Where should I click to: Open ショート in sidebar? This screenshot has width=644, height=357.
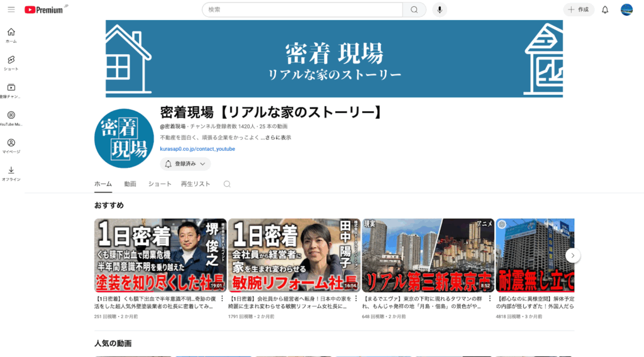(x=11, y=63)
